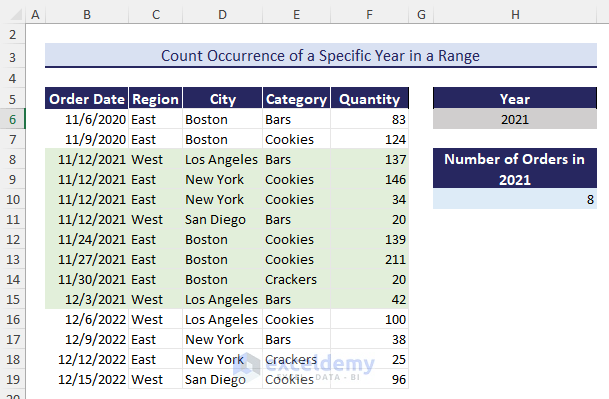Select row 19 header

(x=12, y=379)
